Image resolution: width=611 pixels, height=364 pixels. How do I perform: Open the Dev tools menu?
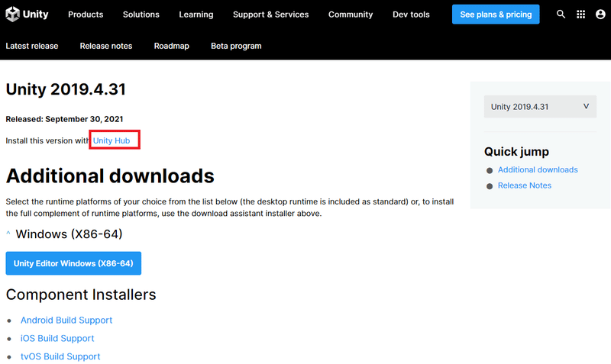click(x=411, y=14)
